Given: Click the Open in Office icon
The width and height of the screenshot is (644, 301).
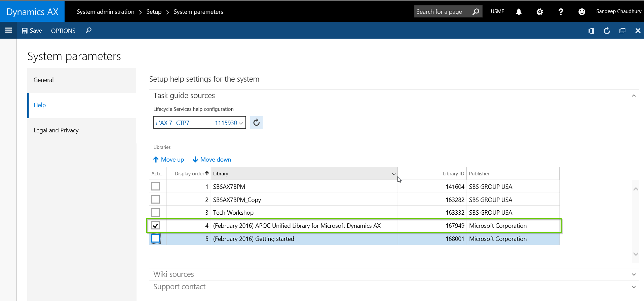Looking at the screenshot, I should pyautogui.click(x=591, y=31).
